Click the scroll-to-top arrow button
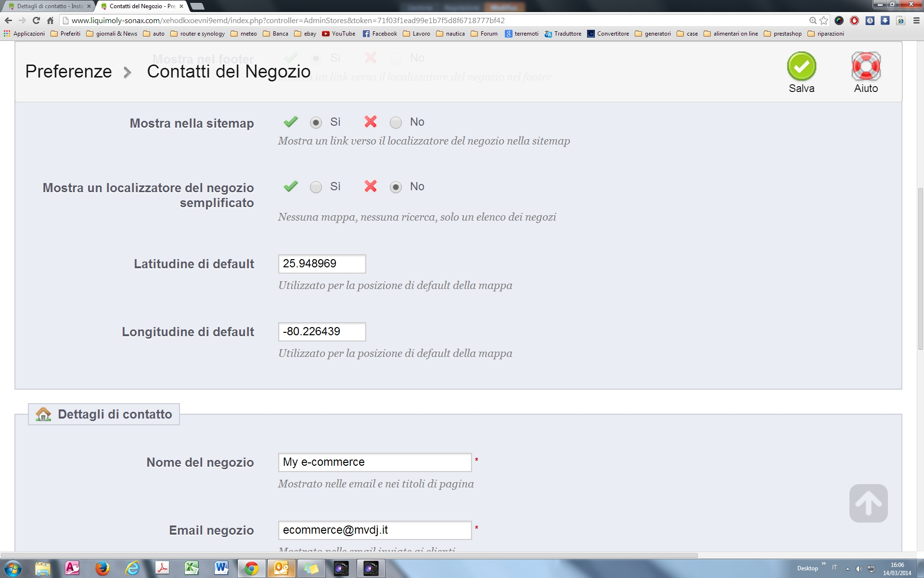This screenshot has height=578, width=924. coord(868,503)
